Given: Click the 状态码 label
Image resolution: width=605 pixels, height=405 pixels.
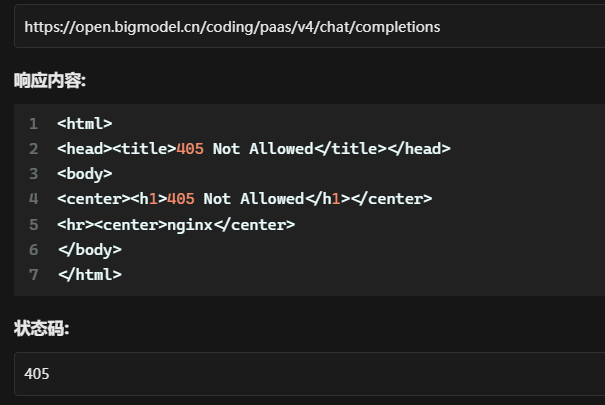Looking at the screenshot, I should pyautogui.click(x=42, y=329).
